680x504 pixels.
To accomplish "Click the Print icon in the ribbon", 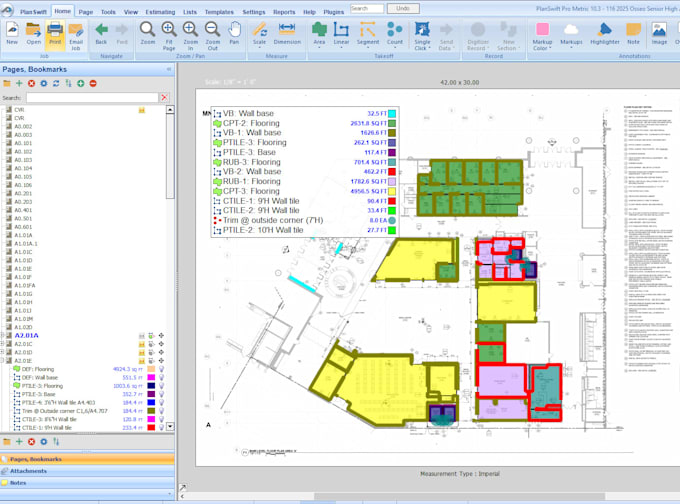I will pyautogui.click(x=55, y=30).
